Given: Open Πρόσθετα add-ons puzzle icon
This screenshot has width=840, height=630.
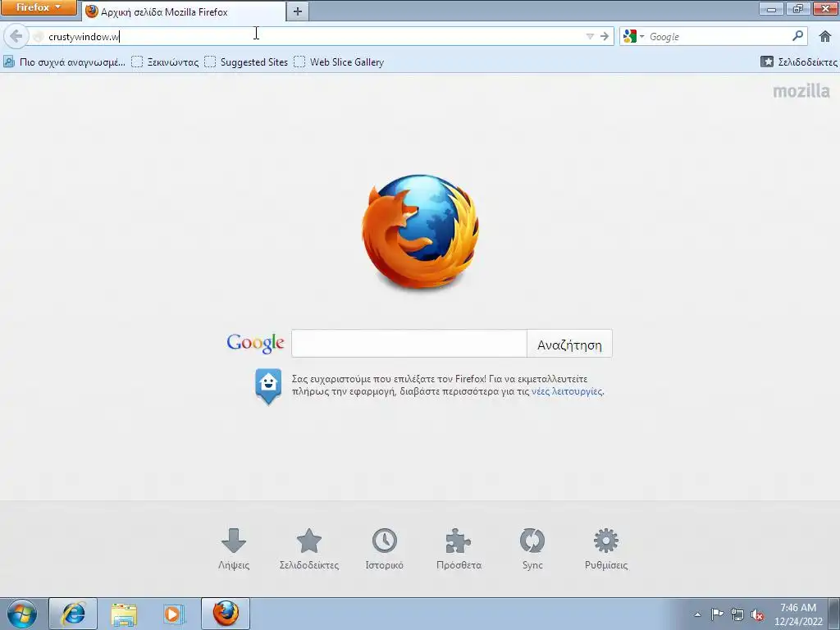Looking at the screenshot, I should (x=459, y=549).
